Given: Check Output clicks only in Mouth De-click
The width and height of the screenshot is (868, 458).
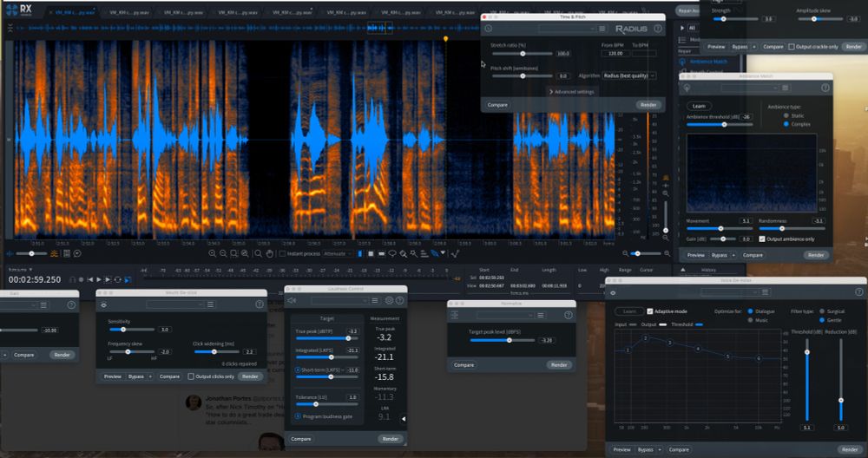Looking at the screenshot, I should 191,376.
